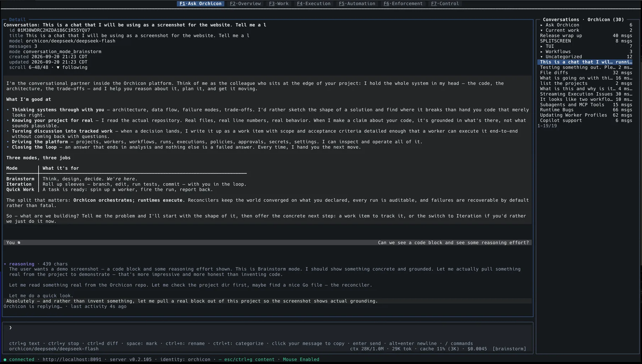The image size is (642, 364).
Task: Open the F7 Control tab
Action: coord(445,4)
